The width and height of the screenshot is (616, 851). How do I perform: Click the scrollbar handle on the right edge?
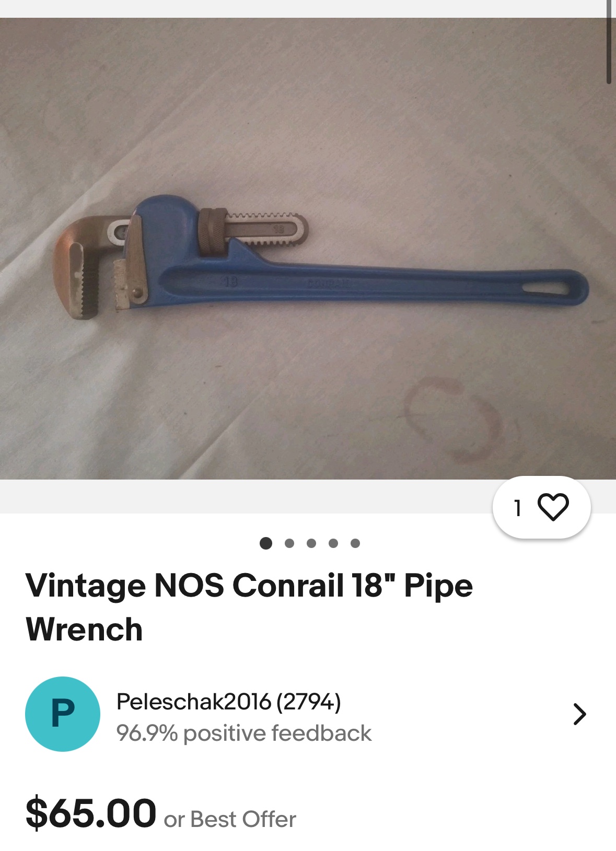tap(609, 42)
